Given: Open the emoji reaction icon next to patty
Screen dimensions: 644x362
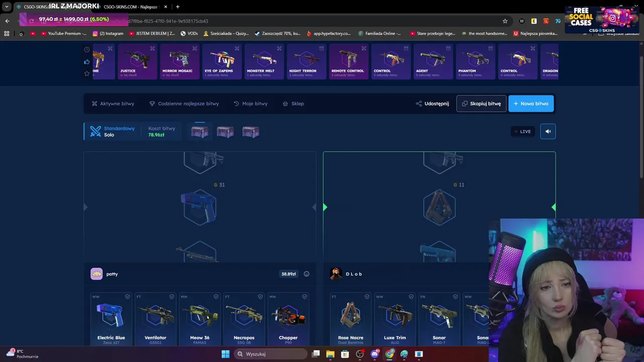Looking at the screenshot, I should point(306,274).
